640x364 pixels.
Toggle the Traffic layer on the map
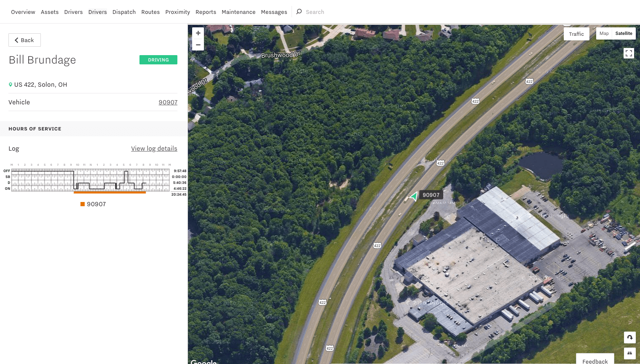pos(576,34)
